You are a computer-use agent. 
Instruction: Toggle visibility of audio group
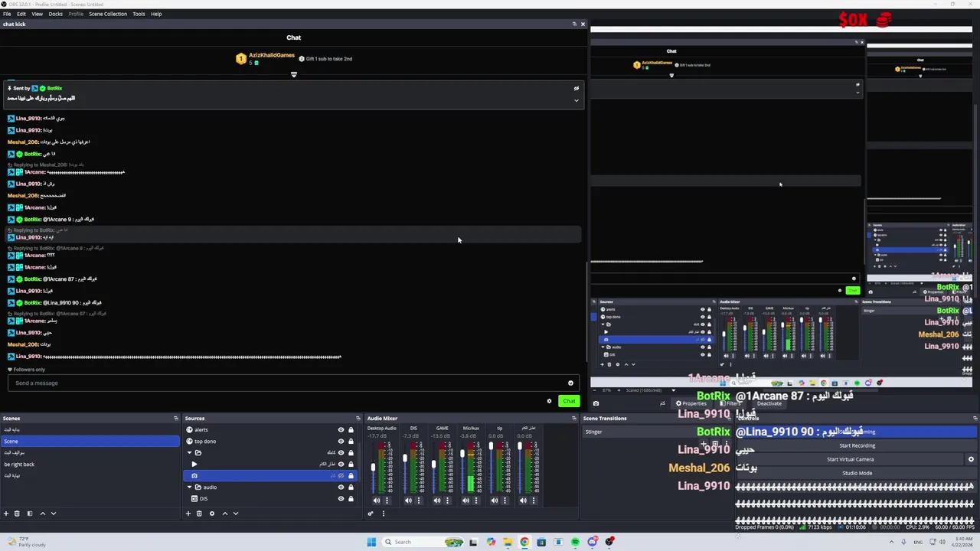[341, 487]
